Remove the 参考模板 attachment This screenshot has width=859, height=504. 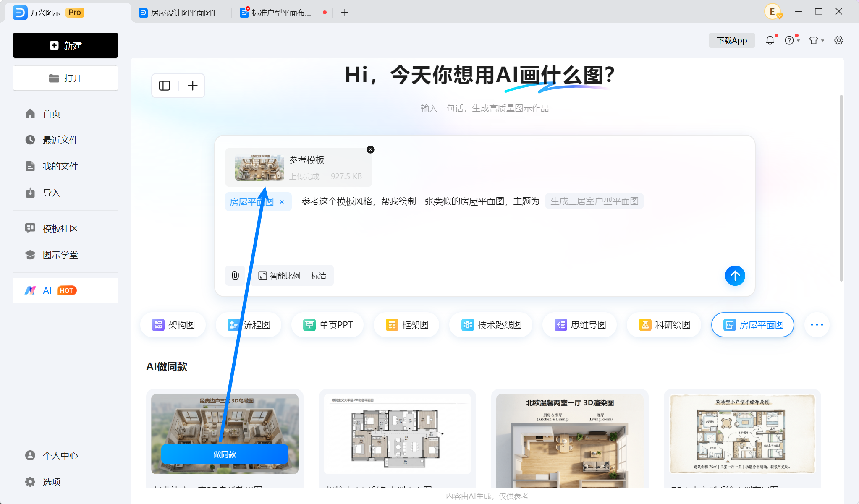[370, 149]
